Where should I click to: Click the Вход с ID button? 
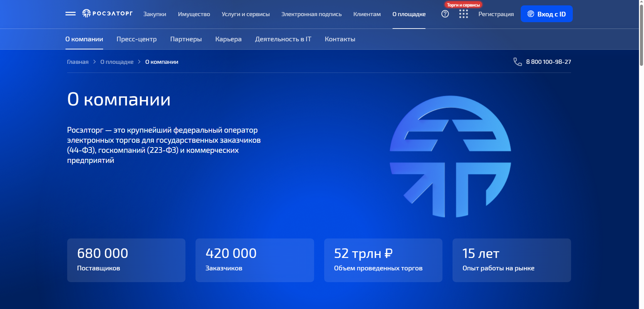(x=547, y=14)
